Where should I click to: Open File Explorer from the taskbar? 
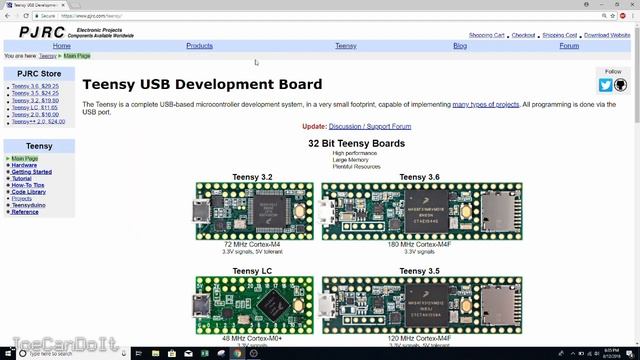click(156, 353)
